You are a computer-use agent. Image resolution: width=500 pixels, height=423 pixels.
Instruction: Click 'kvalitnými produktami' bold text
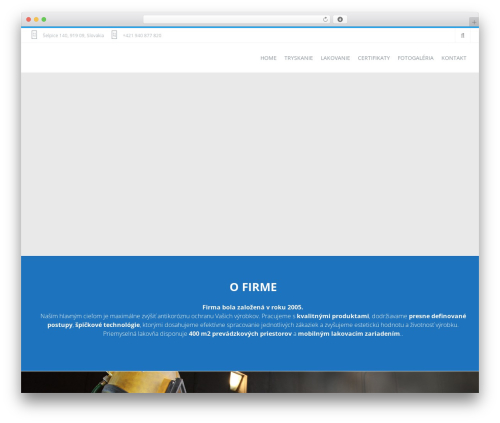(333, 316)
